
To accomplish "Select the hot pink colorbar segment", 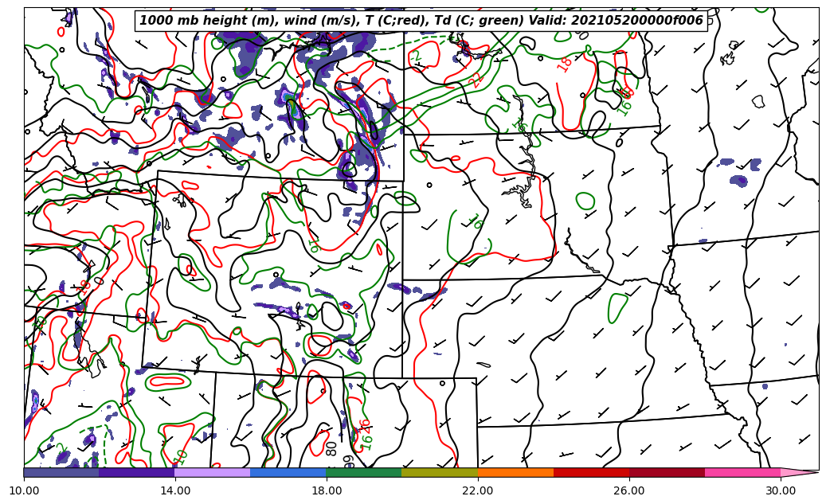I will pos(742,472).
